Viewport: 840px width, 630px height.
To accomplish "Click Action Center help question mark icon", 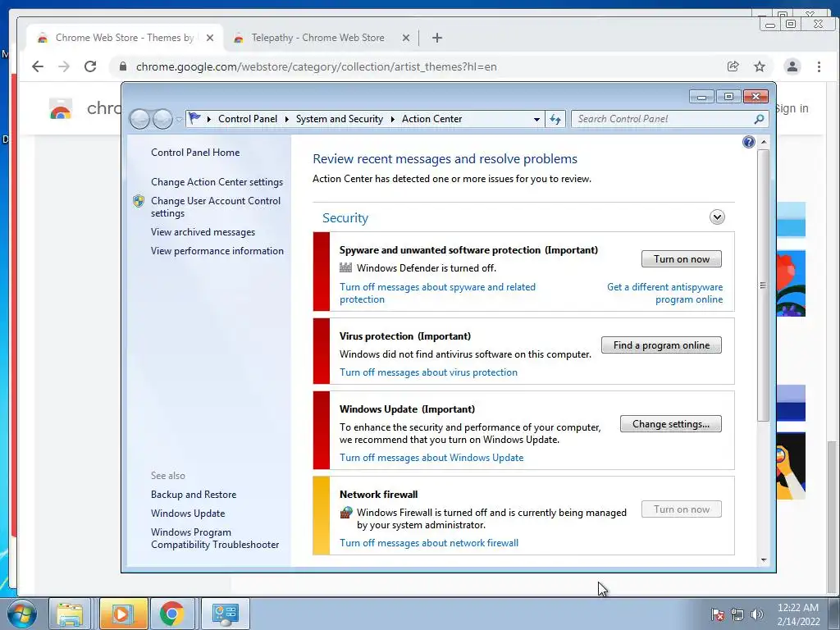I will click(x=748, y=142).
